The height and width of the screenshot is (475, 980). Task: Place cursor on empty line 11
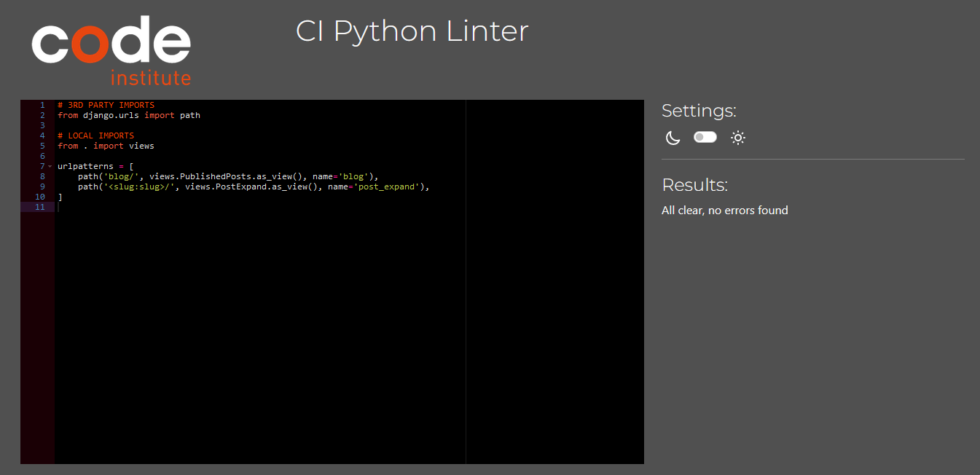point(349,207)
